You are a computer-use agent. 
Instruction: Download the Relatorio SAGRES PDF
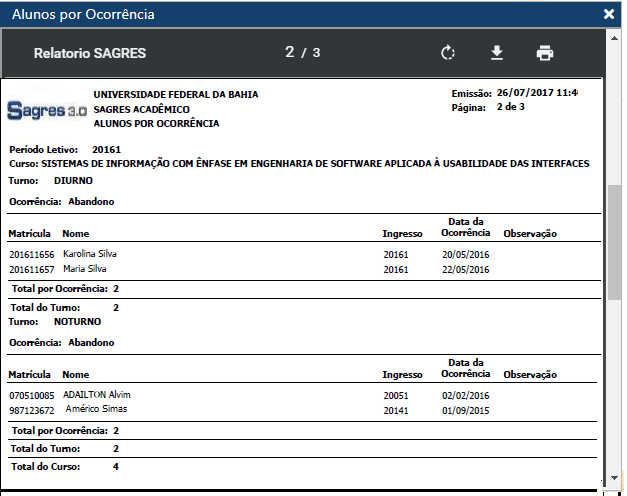pyautogui.click(x=496, y=53)
